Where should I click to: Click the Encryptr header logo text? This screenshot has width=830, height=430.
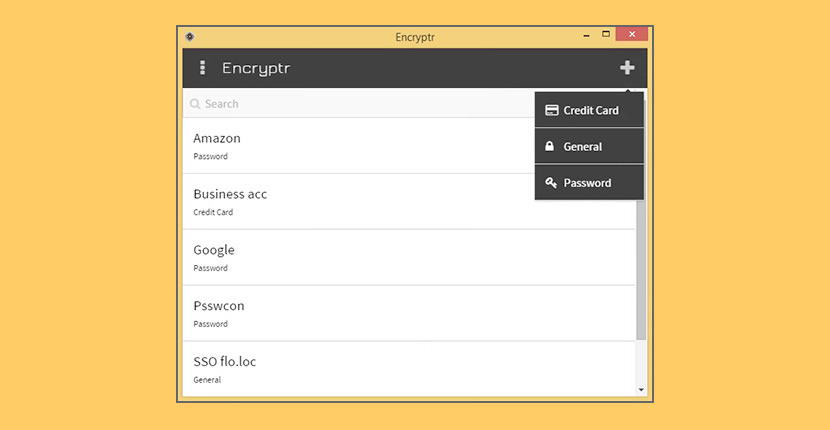[x=256, y=69]
